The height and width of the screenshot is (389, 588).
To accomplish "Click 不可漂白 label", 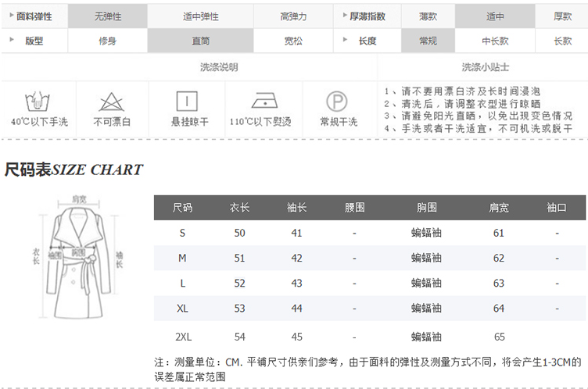I will coord(112,122).
